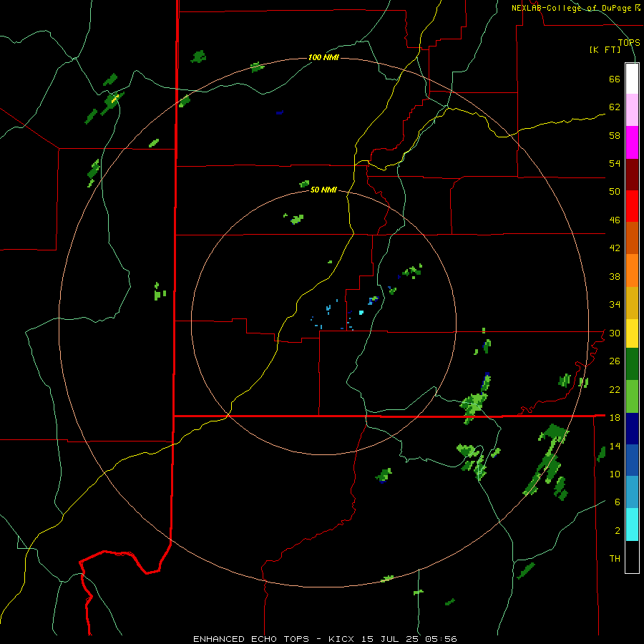644x644 pixels.
Task: Click the '30' legend value
Action: click(x=615, y=333)
